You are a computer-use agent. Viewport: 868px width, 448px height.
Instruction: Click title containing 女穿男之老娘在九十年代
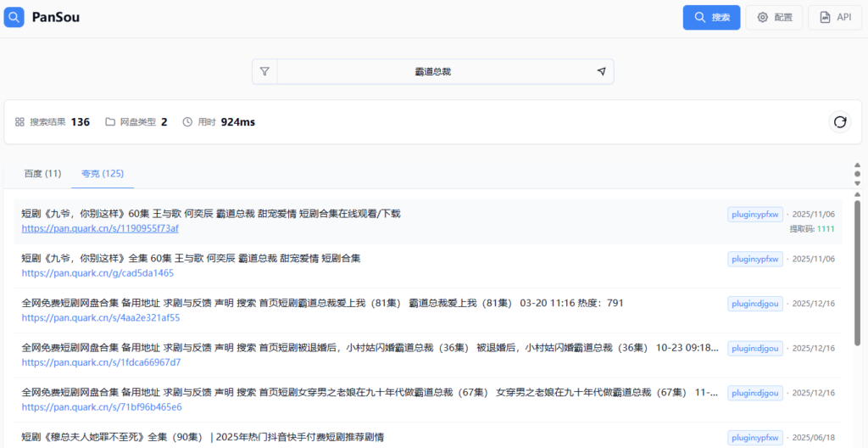click(x=370, y=392)
